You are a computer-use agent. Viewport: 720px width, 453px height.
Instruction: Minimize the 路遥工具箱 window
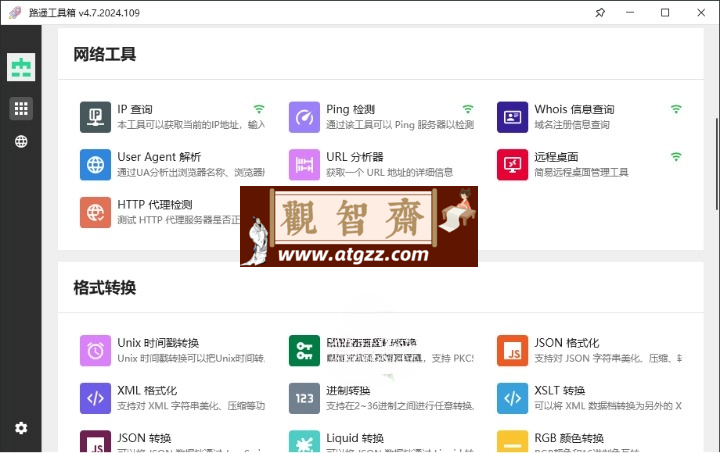tap(630, 13)
